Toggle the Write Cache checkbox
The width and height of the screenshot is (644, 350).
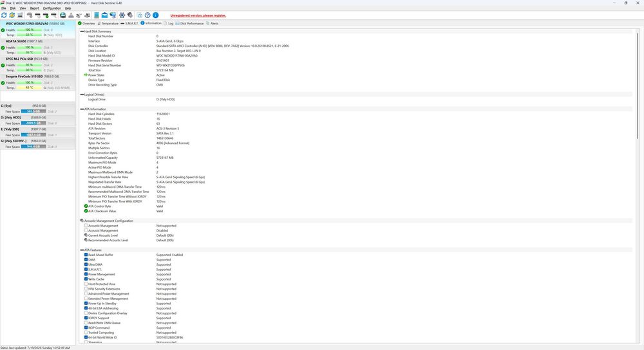coord(86,279)
